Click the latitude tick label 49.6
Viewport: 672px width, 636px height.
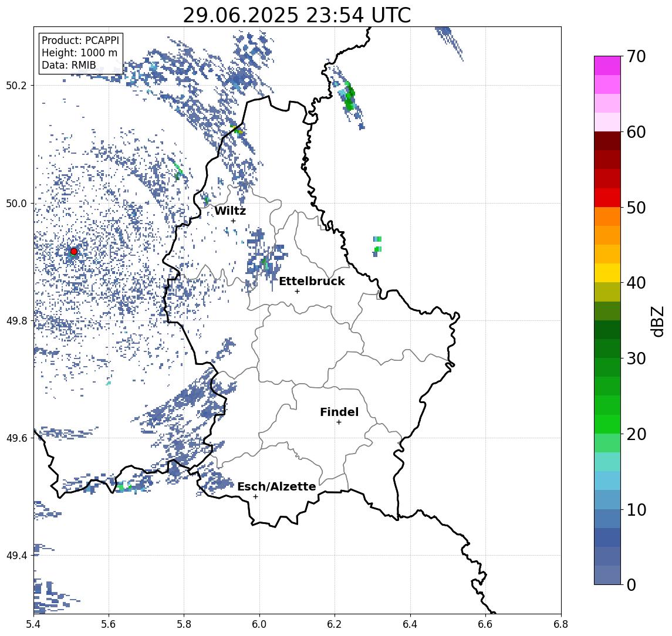[16, 438]
